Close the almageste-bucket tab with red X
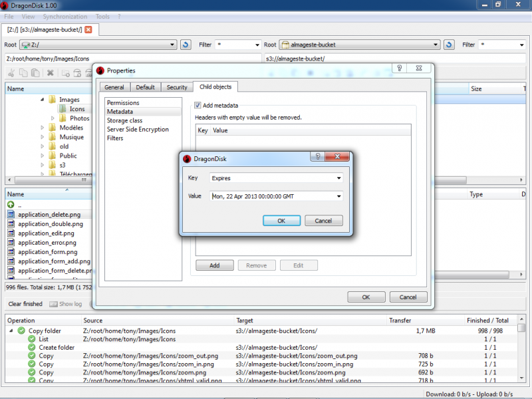532x399 pixels. click(88, 29)
